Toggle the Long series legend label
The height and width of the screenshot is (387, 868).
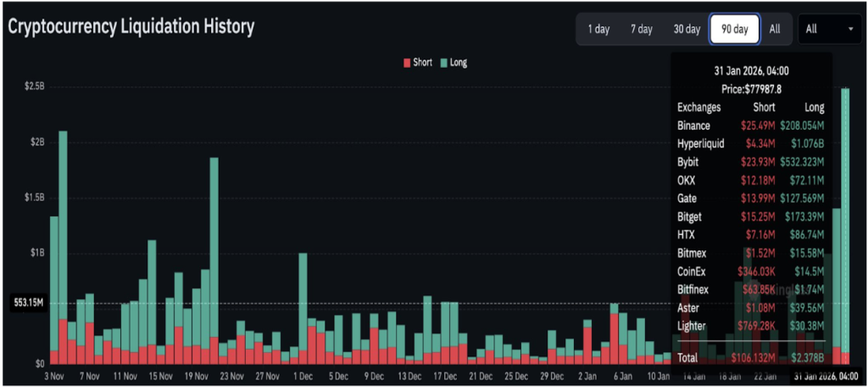pyautogui.click(x=459, y=62)
